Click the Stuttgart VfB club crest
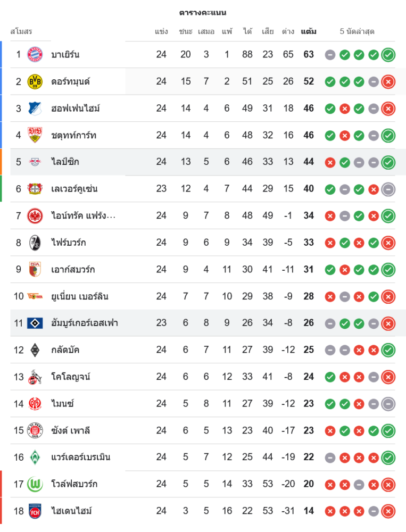The height and width of the screenshot is (532, 406). coord(35,135)
